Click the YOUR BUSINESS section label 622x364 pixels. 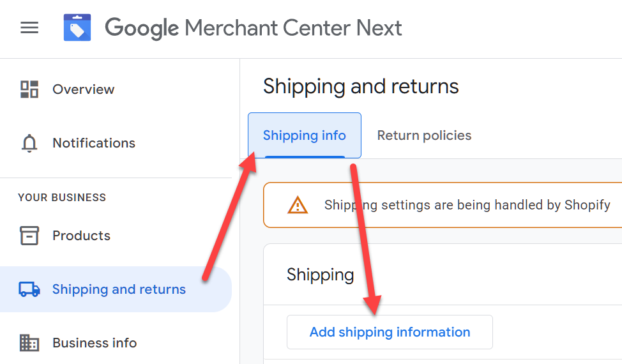(62, 197)
